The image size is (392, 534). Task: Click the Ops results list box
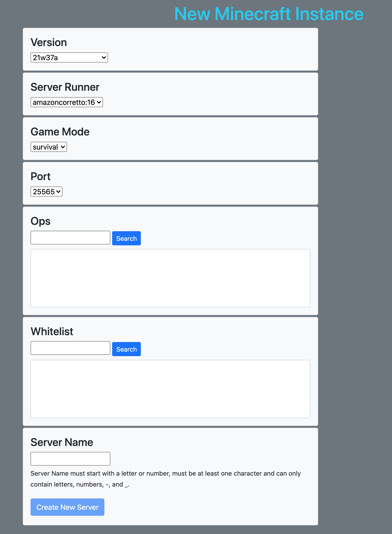tap(170, 278)
